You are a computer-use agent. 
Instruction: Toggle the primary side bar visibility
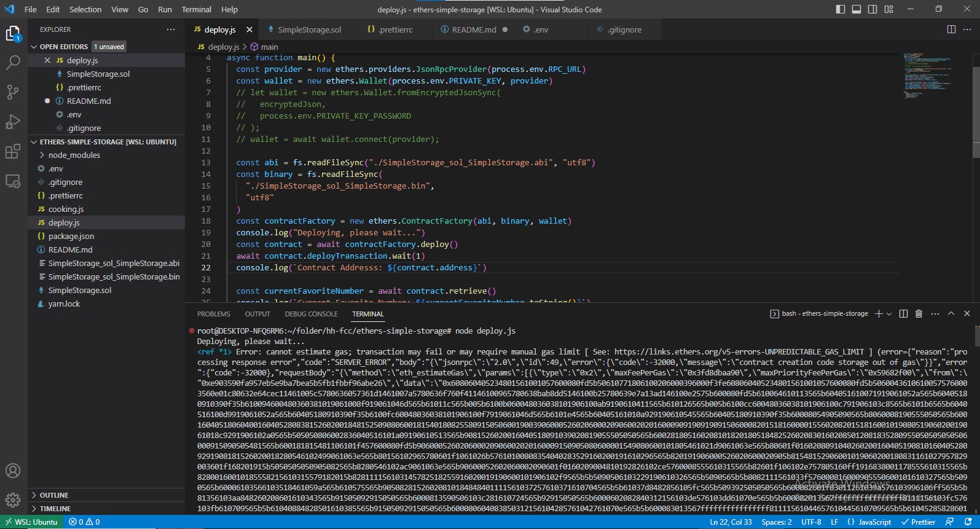pyautogui.click(x=841, y=9)
